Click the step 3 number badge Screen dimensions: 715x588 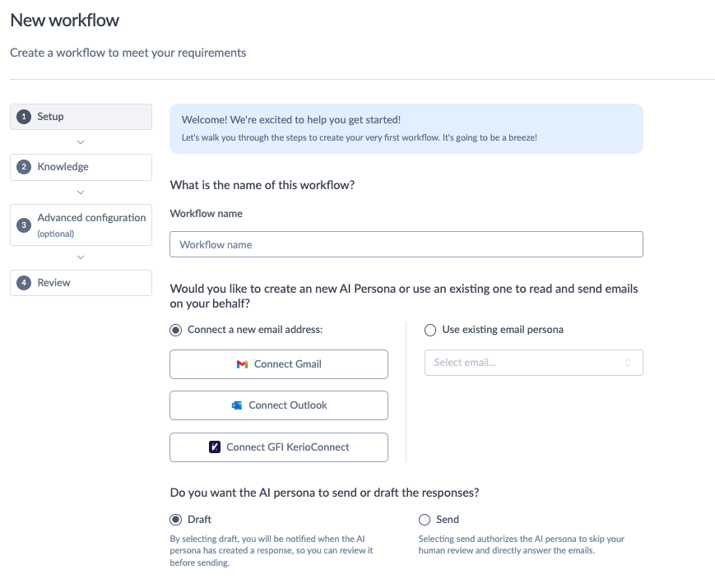(x=24, y=225)
